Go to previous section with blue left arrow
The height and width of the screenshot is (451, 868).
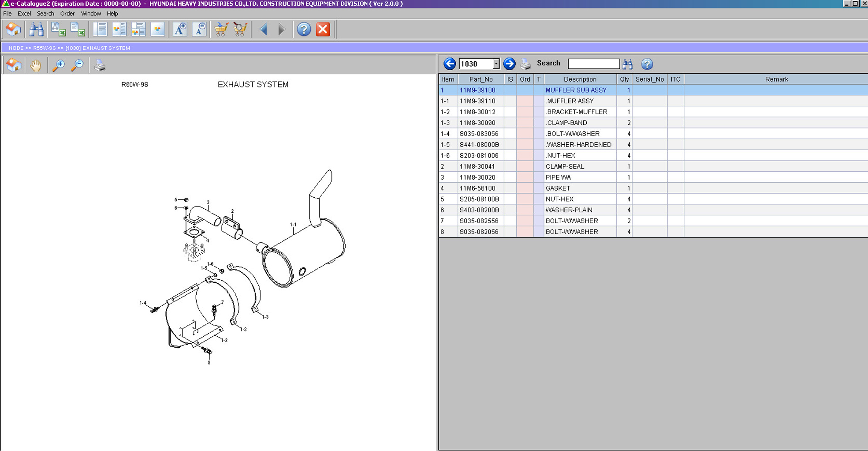(449, 64)
